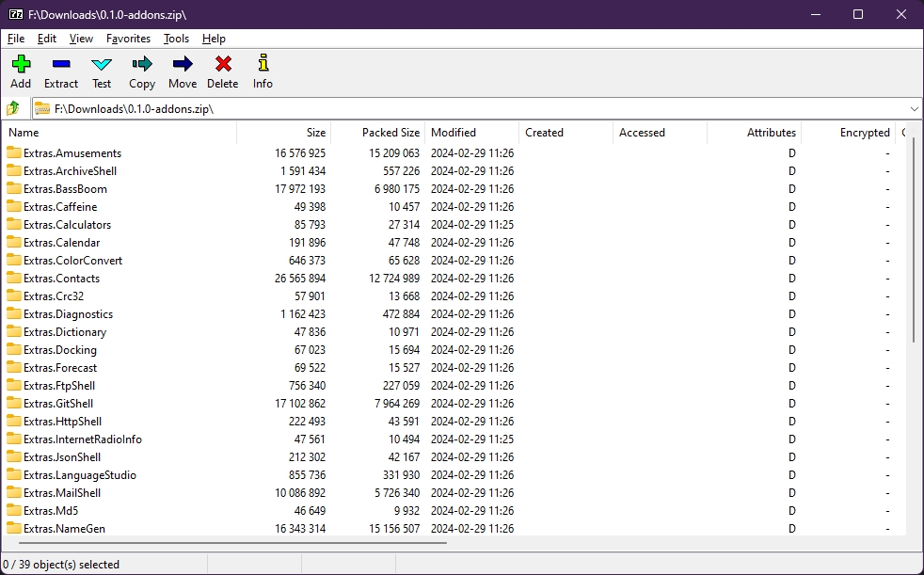Click the Move arrow icon
The height and width of the screenshot is (575, 924).
[183, 64]
